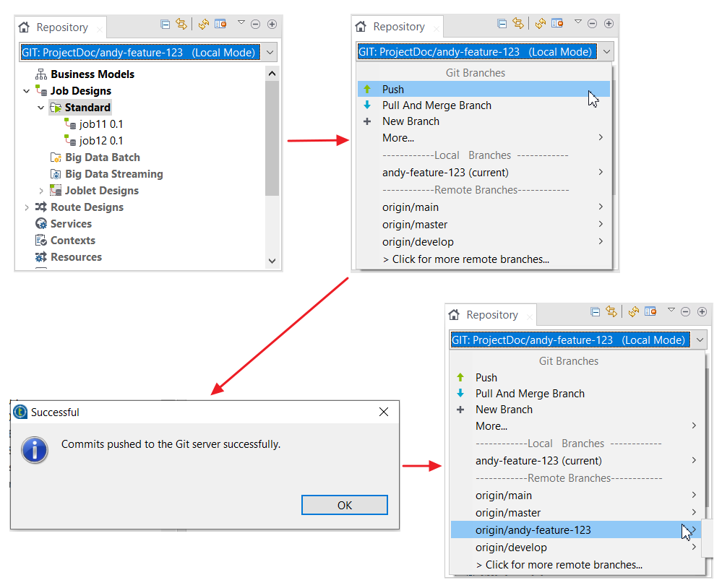Click the Business Models icon

coord(41,74)
